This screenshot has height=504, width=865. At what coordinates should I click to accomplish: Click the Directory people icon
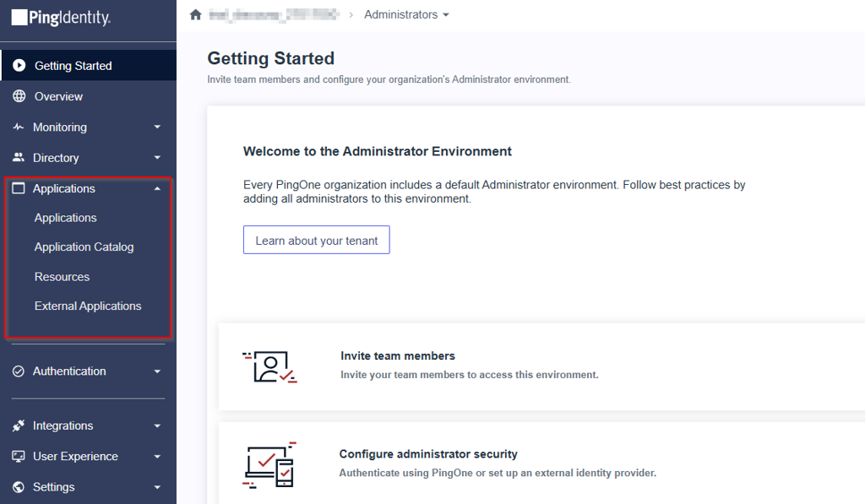coord(19,157)
